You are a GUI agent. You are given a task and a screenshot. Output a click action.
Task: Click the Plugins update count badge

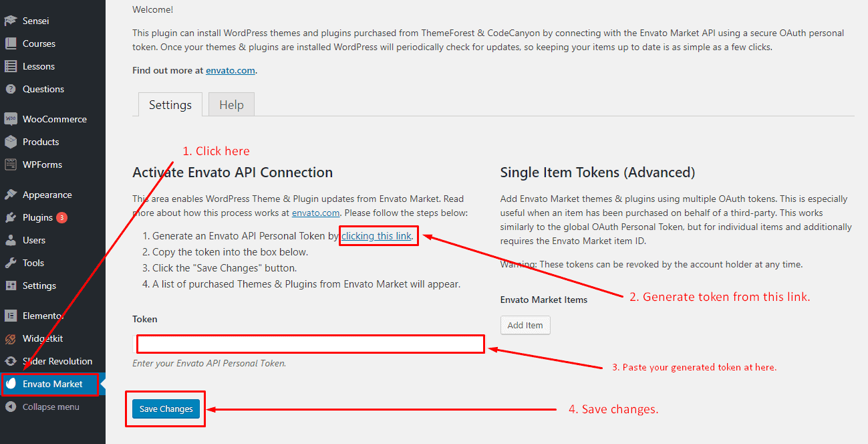coord(61,217)
